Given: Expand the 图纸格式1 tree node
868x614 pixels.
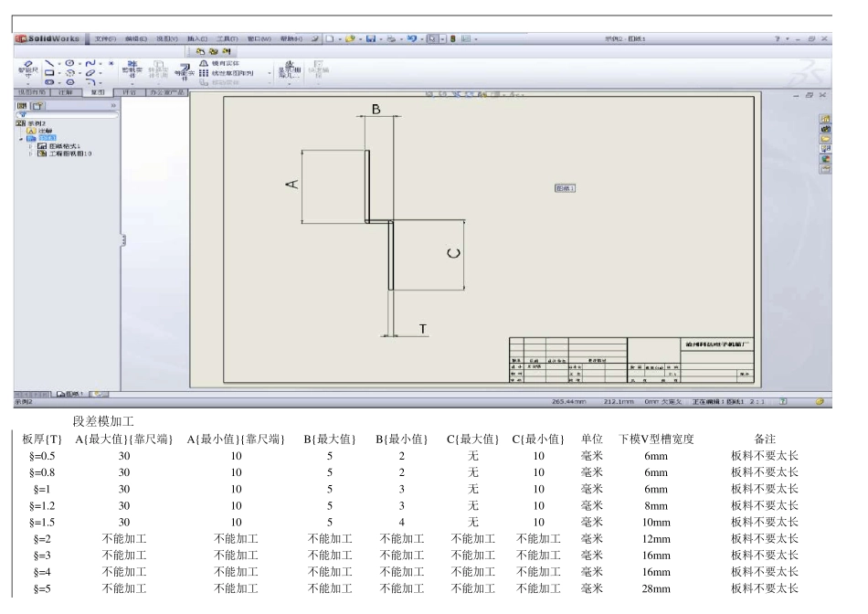Looking at the screenshot, I should [31, 146].
